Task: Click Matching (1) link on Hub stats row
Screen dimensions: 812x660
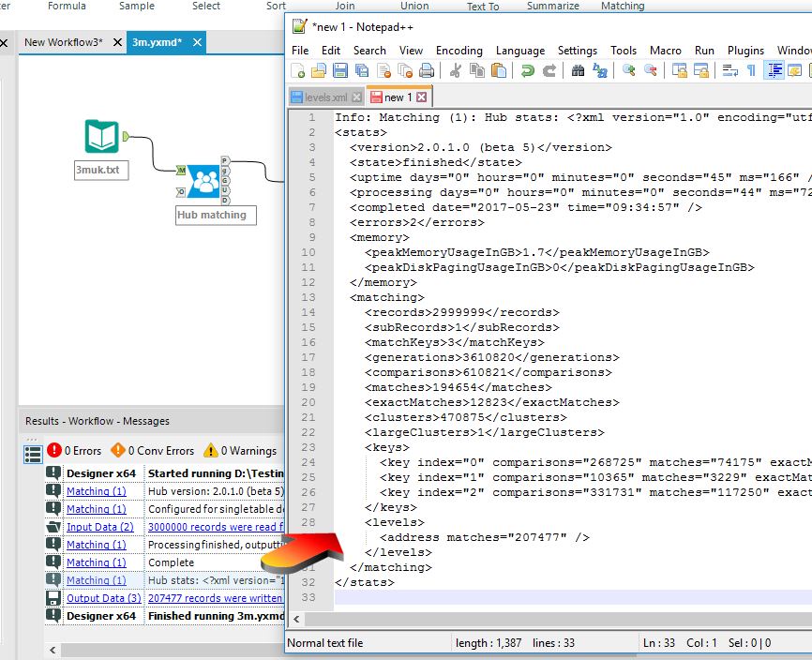Action: pyautogui.click(x=97, y=580)
